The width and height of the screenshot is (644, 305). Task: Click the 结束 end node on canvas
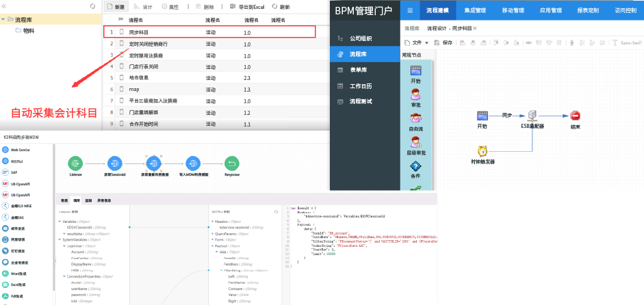pos(575,116)
